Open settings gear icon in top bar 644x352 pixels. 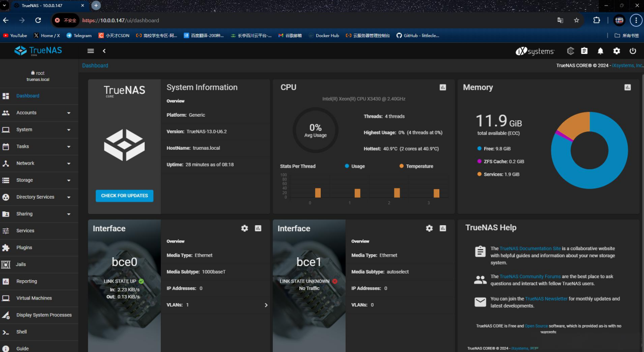(617, 51)
